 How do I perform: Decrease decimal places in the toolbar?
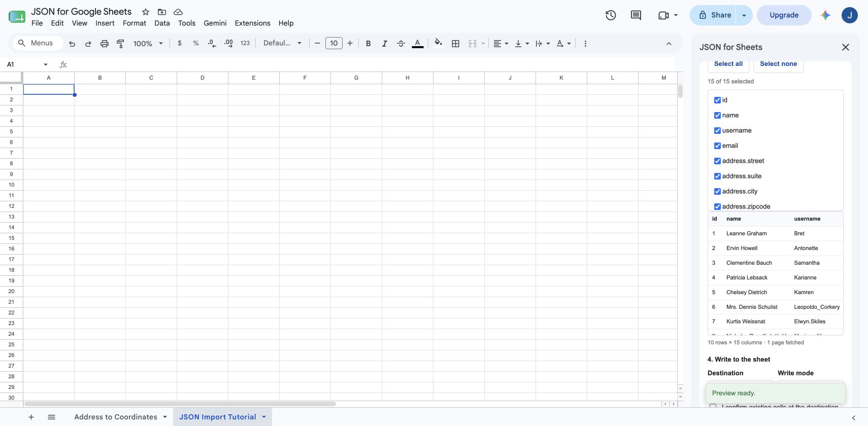pos(212,44)
